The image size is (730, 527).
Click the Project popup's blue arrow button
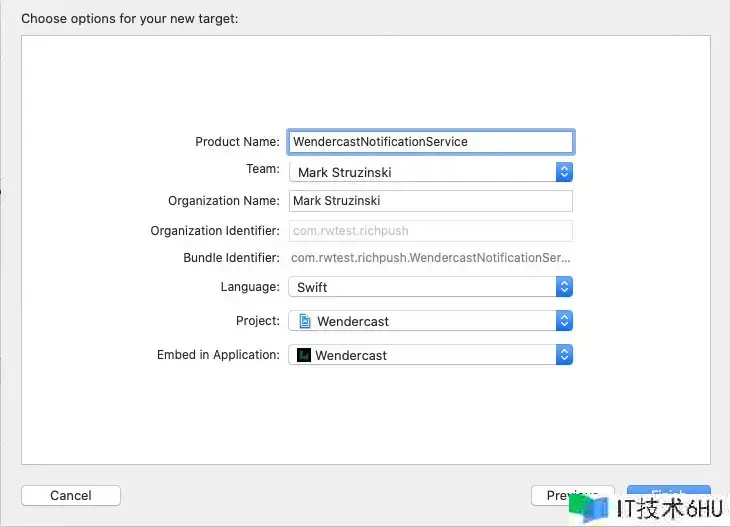(564, 321)
